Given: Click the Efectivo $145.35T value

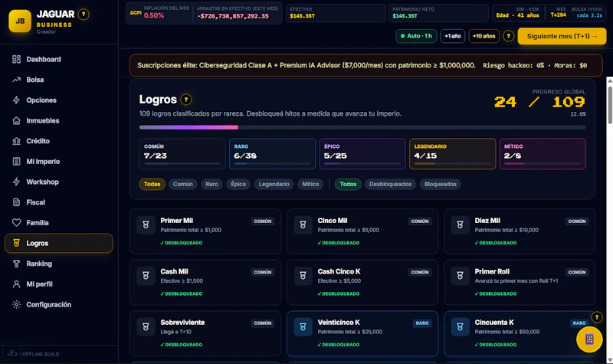Looking at the screenshot, I should [302, 16].
